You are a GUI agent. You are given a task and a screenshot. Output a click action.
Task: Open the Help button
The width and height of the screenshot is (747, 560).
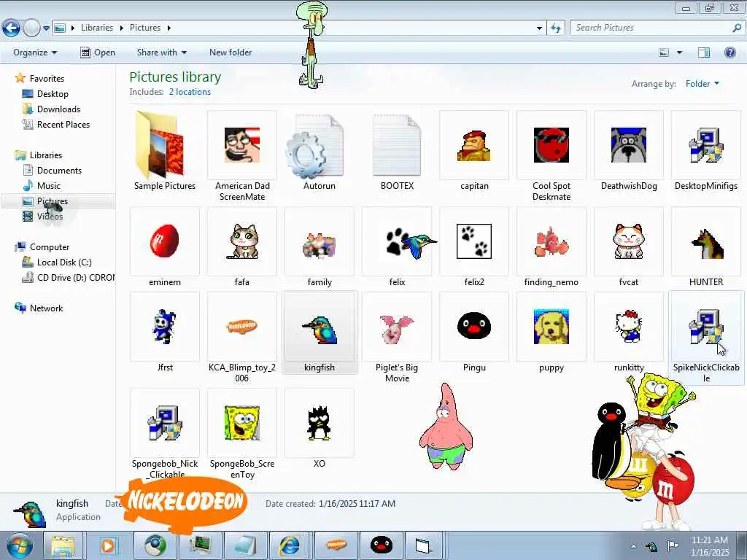pos(729,52)
